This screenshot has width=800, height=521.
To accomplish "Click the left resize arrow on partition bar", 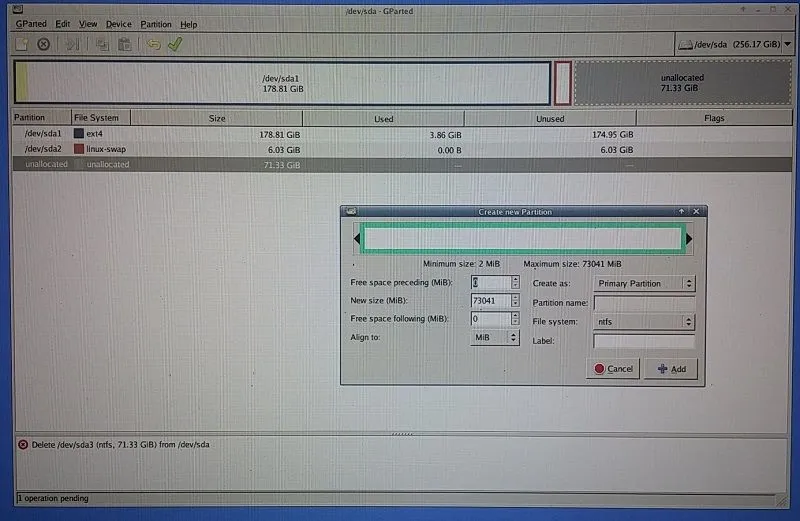I will [x=357, y=238].
